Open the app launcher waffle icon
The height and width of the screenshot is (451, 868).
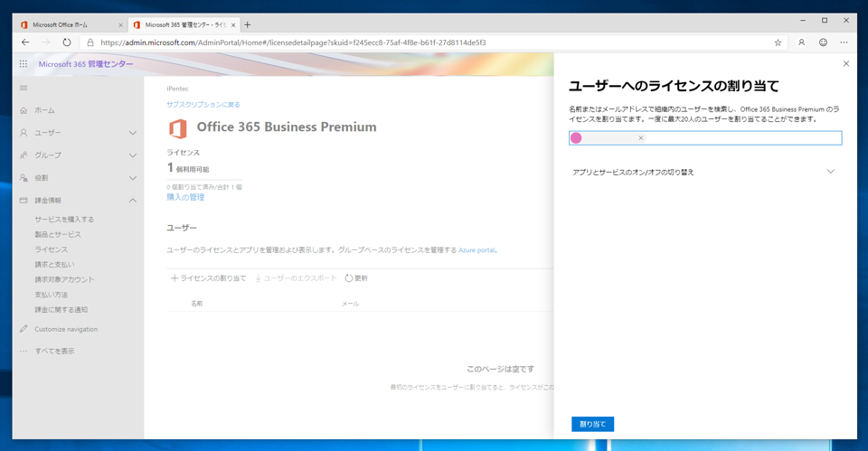24,64
